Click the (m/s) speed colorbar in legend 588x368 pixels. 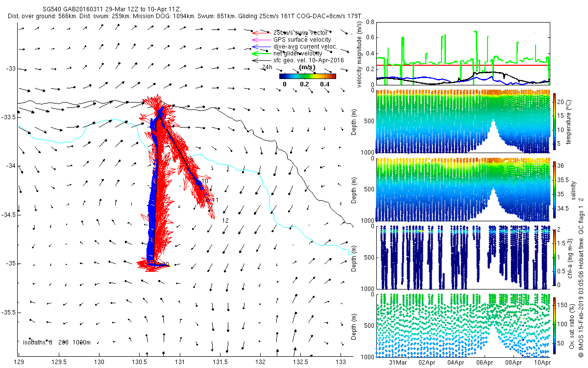pyautogui.click(x=308, y=76)
